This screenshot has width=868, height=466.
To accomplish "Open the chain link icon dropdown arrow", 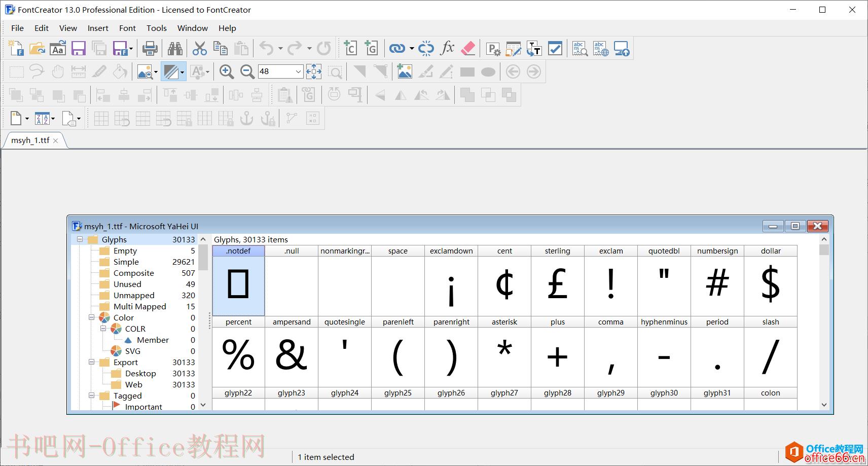I will [412, 49].
